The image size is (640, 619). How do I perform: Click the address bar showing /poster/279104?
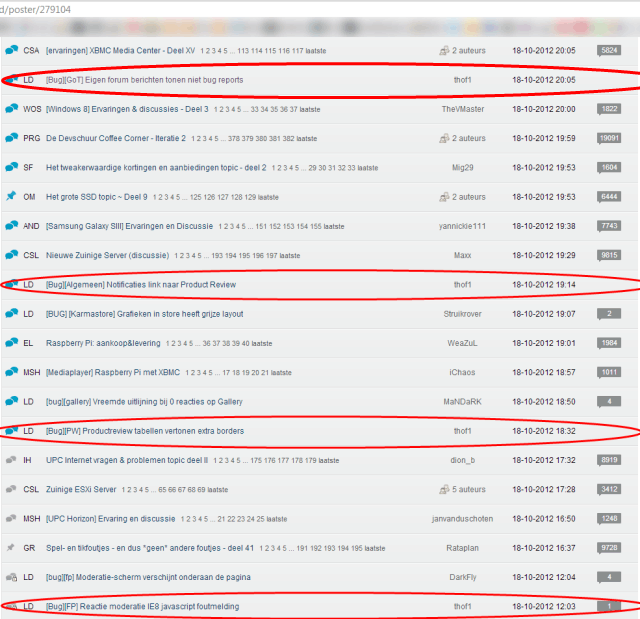320,9
